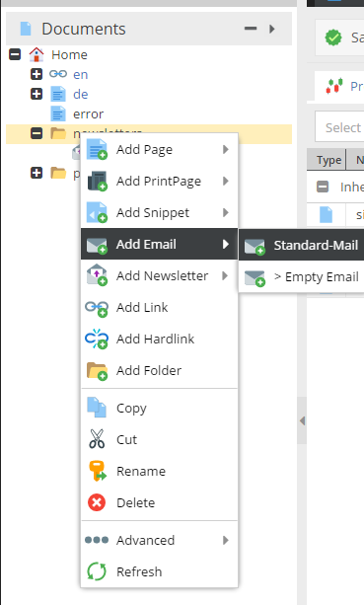Choose Rename from the context menu

(159, 471)
